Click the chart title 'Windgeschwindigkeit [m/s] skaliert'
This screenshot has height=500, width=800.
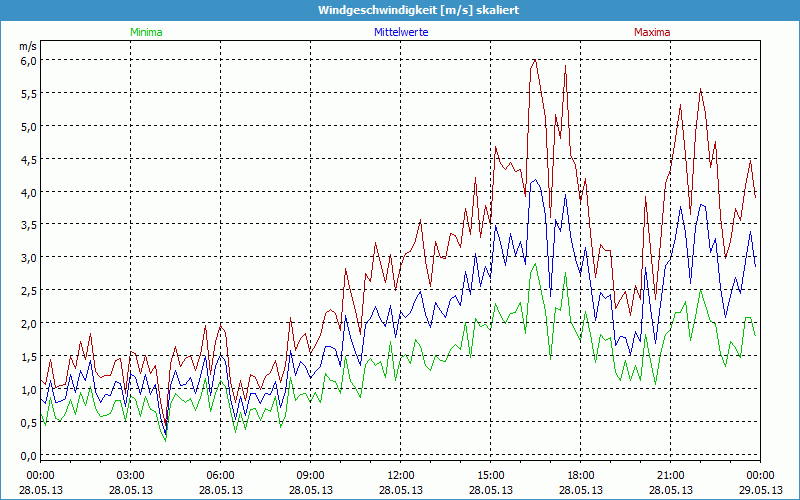tap(418, 10)
